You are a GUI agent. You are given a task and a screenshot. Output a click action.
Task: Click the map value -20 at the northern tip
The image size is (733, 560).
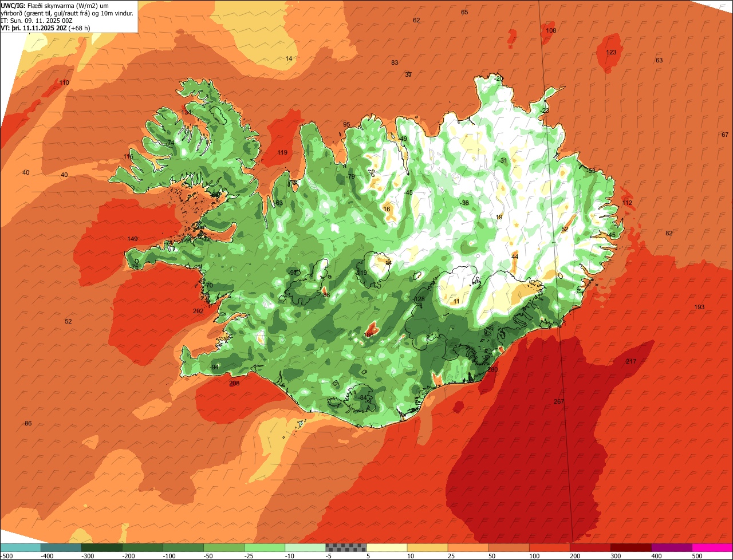pos(499,78)
